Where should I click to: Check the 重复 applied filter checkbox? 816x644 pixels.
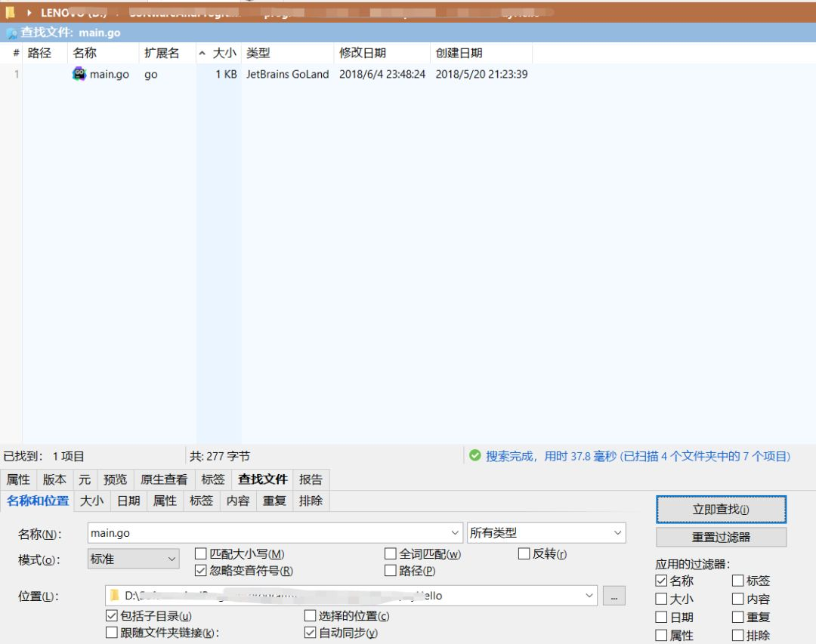point(737,617)
